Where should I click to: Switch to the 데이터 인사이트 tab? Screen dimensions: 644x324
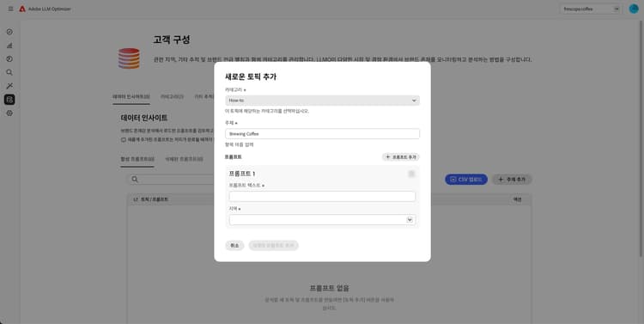tap(131, 96)
